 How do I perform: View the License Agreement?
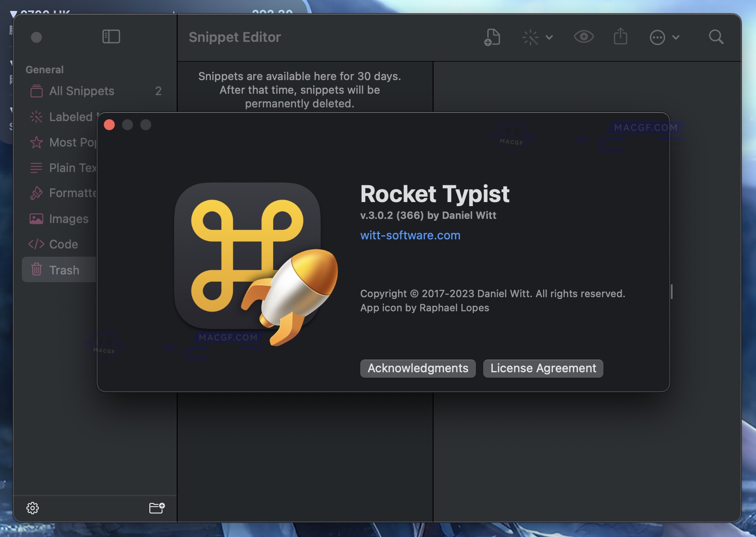coord(543,369)
